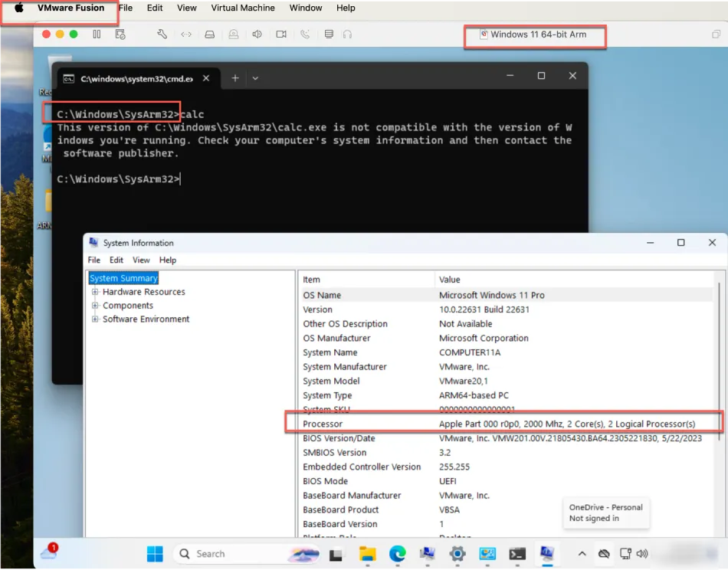Open File Explorer from taskbar
Image resolution: width=728 pixels, height=570 pixels.
(367, 554)
